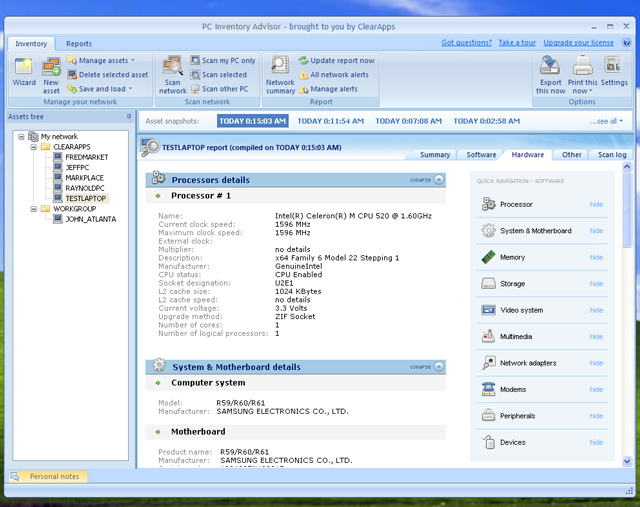The image size is (640, 507).
Task: Open Print this now dropdown
Action: [x=582, y=76]
